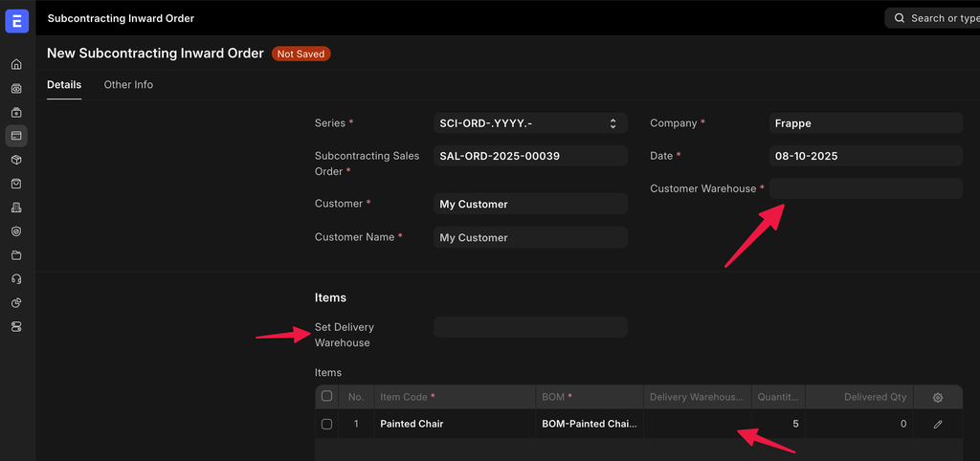This screenshot has width=980, height=461.
Task: Toggle the select-all checkbox in Items header
Action: 327,396
